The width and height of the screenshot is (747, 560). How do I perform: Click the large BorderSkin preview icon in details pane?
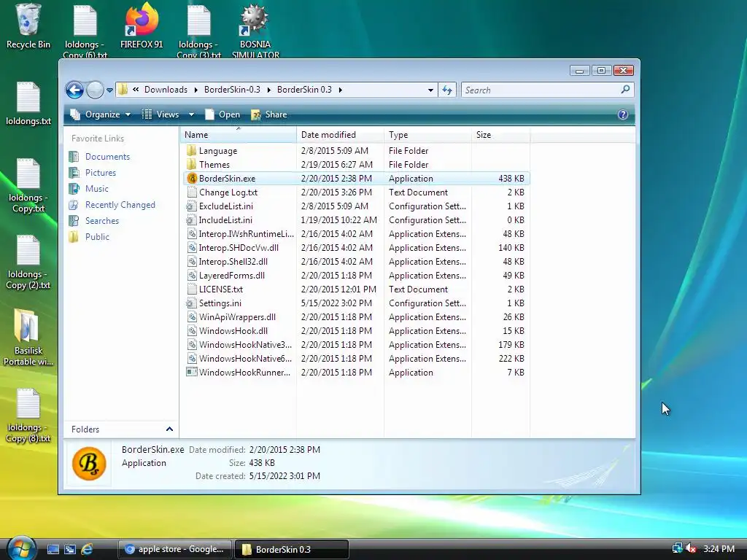tap(89, 463)
